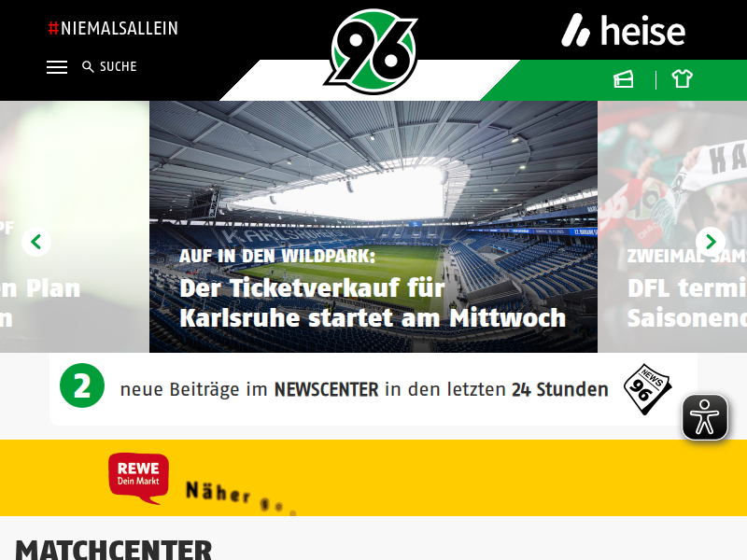Click the heise sponsor logo
This screenshot has width=747, height=560.
(623, 31)
